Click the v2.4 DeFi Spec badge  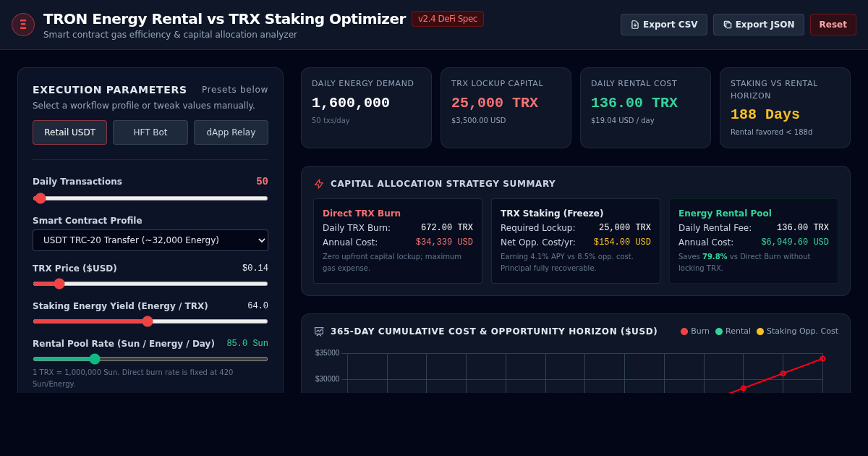point(448,19)
